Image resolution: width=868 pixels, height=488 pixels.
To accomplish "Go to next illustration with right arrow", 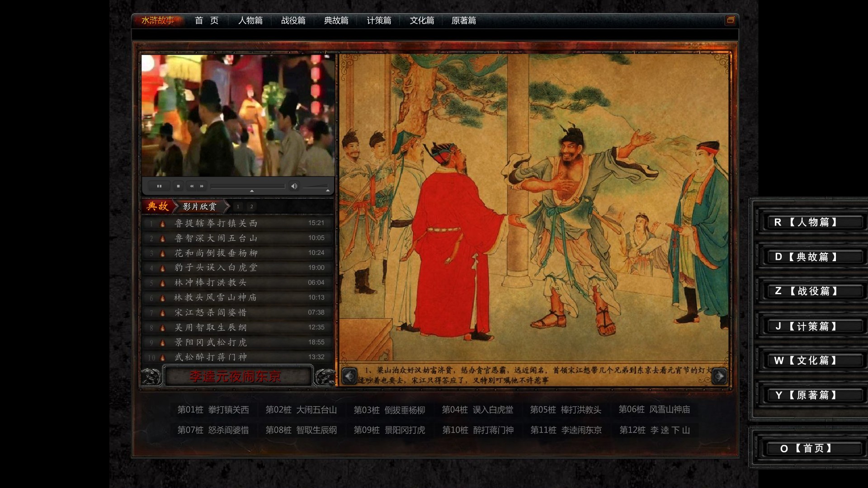I will 719,376.
